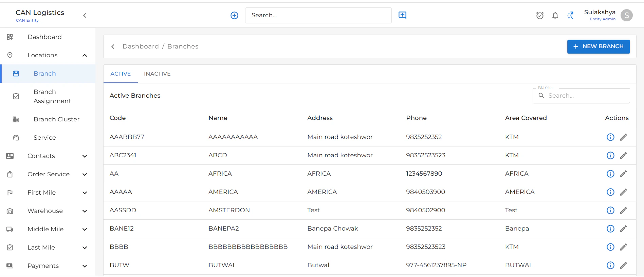Image resolution: width=644 pixels, height=277 pixels.
Task: Focus the Name search field
Action: (581, 96)
